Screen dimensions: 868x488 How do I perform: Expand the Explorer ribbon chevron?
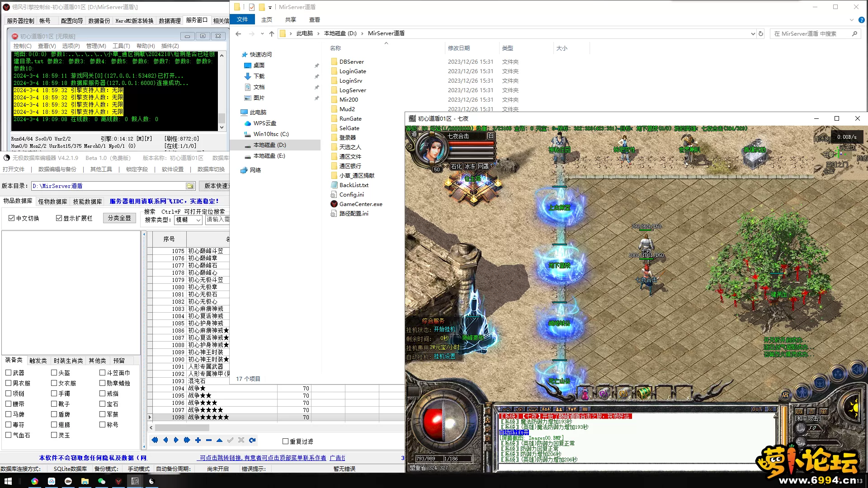click(851, 20)
